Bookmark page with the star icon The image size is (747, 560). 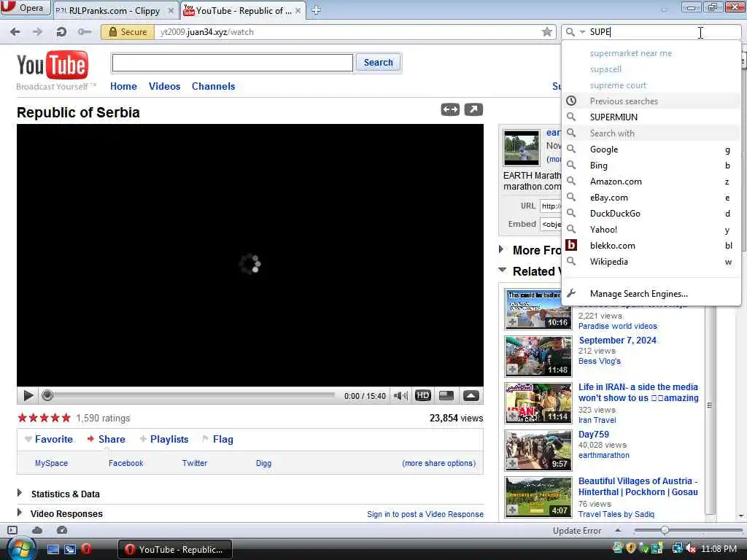[547, 32]
